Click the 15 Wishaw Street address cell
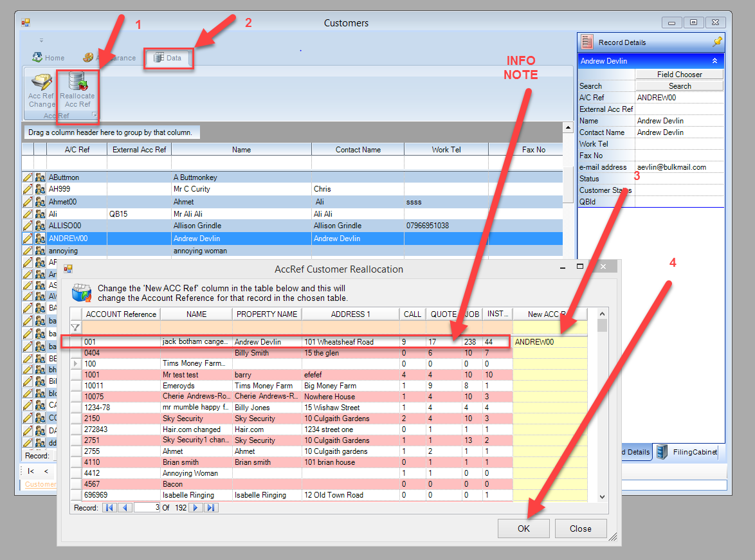The height and width of the screenshot is (560, 755). (x=350, y=408)
